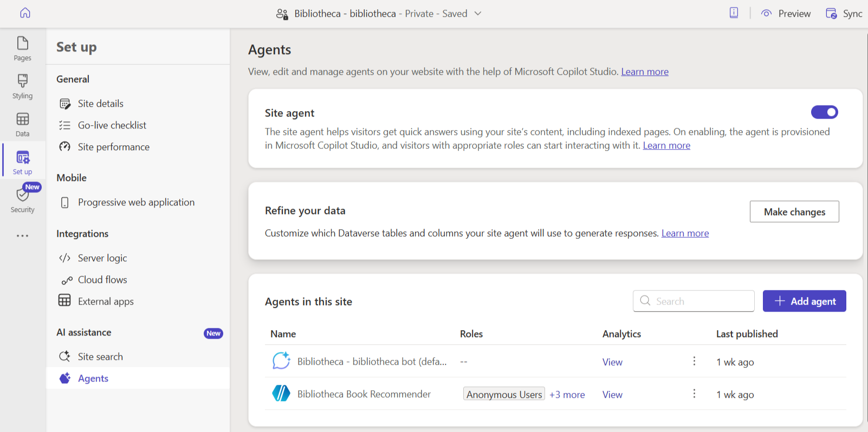
Task: Open the Pages workspace icon
Action: pyautogui.click(x=22, y=43)
